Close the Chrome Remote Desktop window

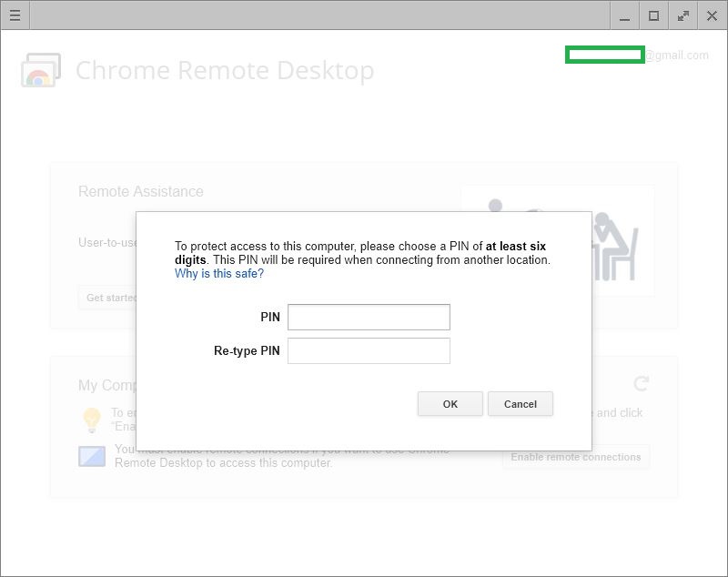point(712,15)
